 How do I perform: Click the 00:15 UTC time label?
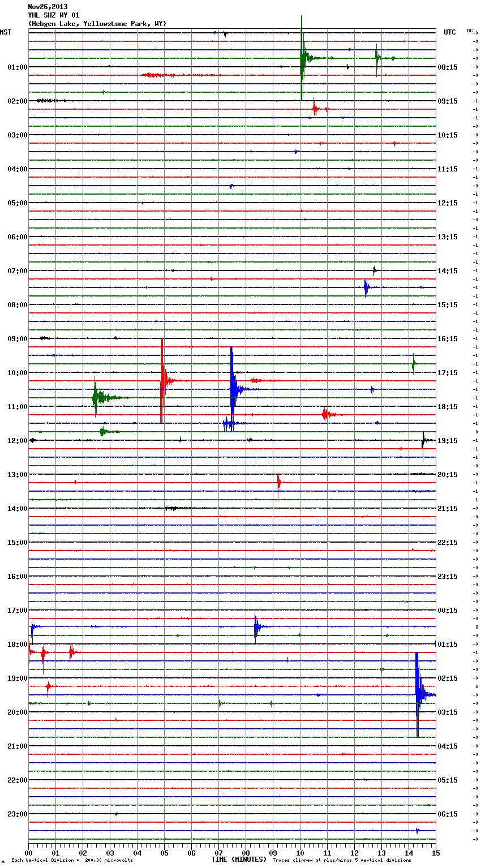(448, 610)
